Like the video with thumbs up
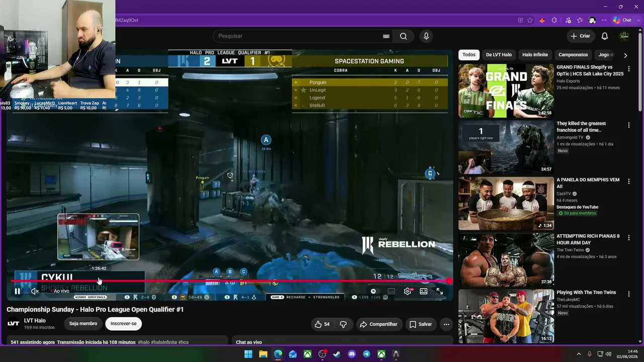This screenshot has width=644, height=362. (322, 324)
